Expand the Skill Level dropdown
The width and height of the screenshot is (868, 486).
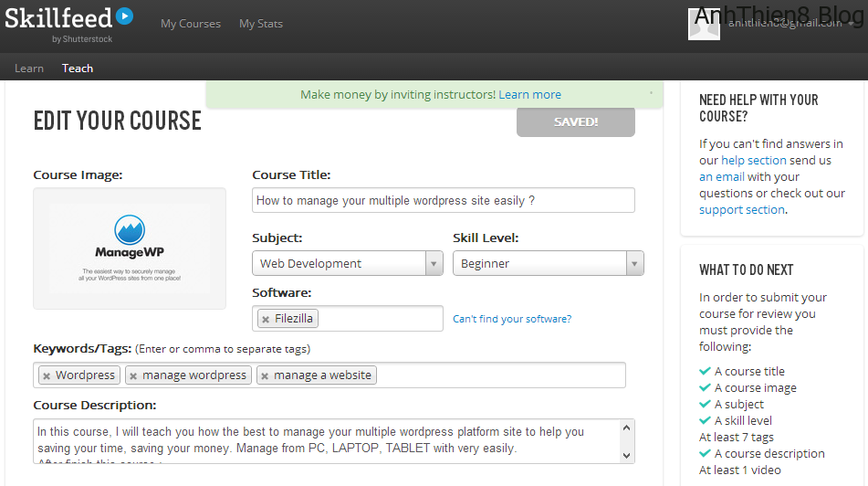pos(548,263)
